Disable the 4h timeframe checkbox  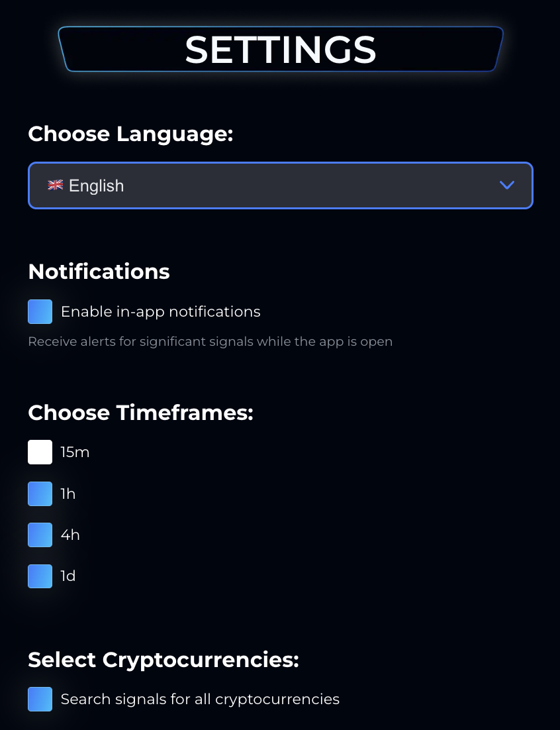[40, 535]
